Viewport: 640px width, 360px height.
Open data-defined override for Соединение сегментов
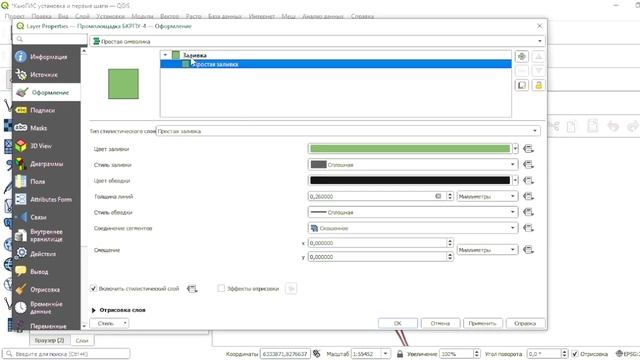529,228
